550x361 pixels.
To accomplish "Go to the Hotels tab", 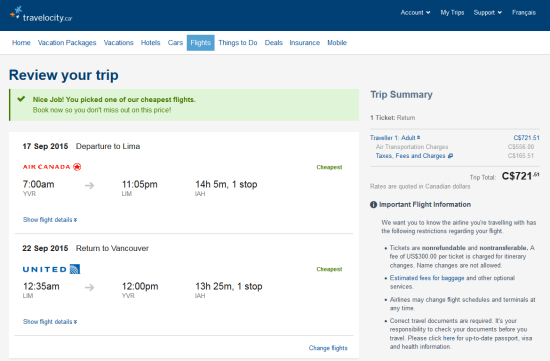I will (x=150, y=43).
